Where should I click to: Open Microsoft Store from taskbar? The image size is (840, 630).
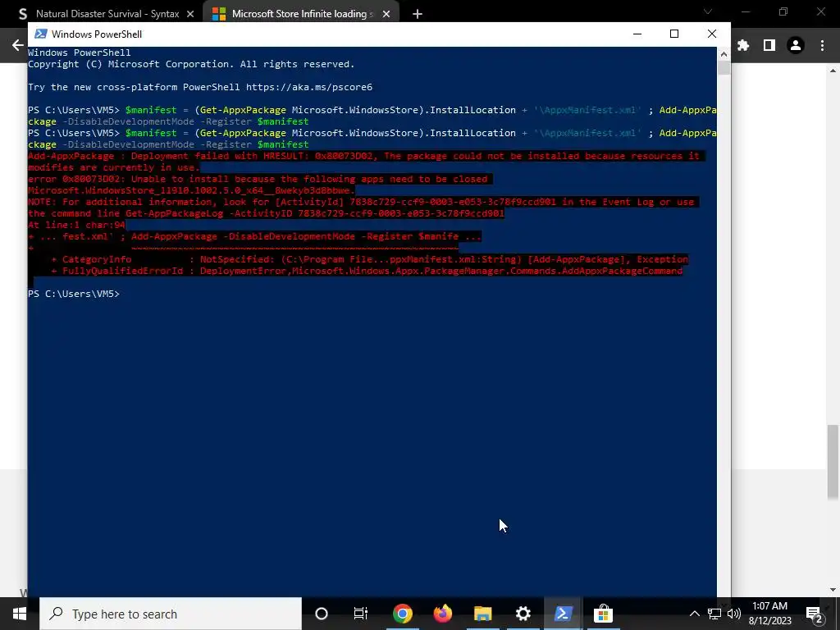pos(603,614)
